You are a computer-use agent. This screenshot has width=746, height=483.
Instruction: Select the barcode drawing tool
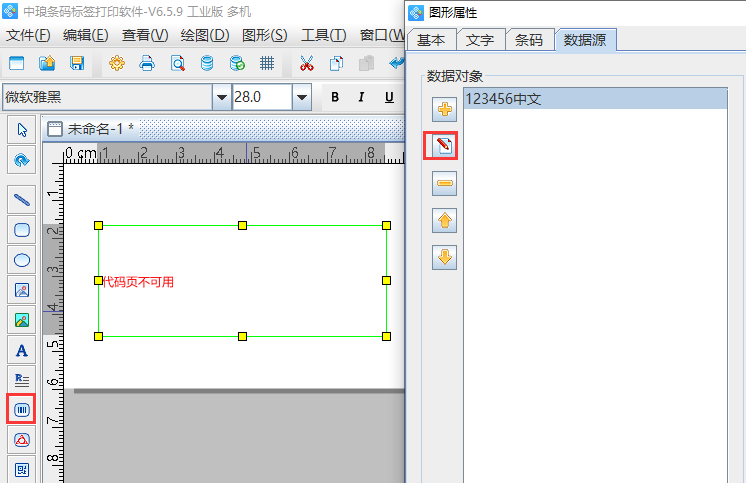point(22,409)
